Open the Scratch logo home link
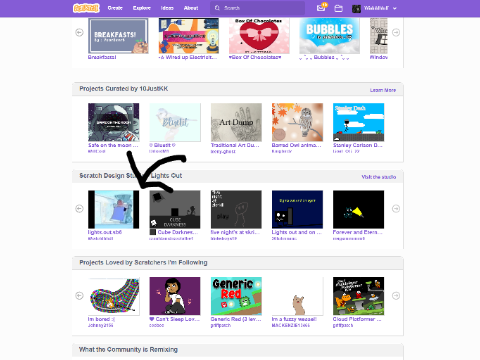This screenshot has height=360, width=480. pos(86,8)
